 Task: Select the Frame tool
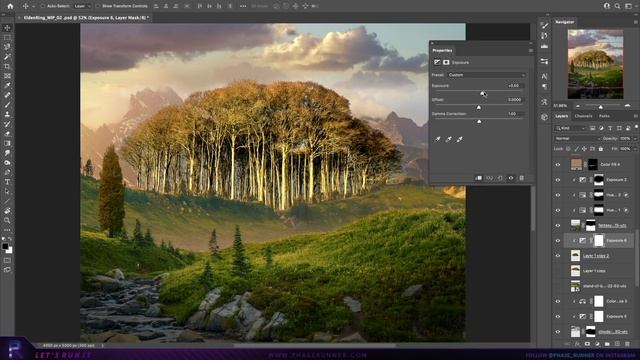pos(7,76)
